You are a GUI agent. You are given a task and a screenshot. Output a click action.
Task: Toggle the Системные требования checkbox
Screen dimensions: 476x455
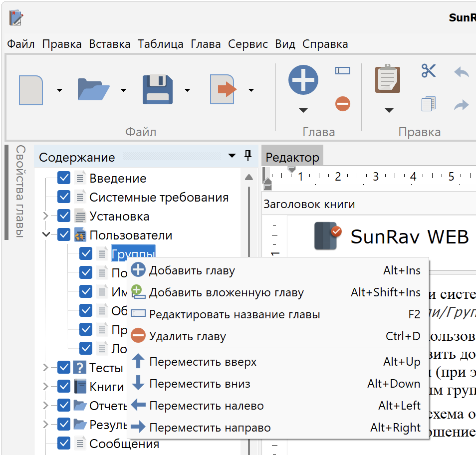pos(64,197)
